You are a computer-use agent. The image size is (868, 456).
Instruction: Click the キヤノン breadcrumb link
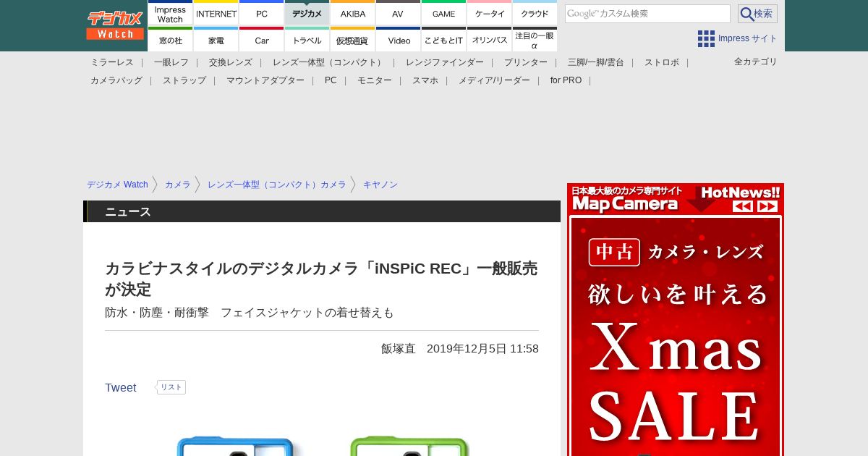380,185
